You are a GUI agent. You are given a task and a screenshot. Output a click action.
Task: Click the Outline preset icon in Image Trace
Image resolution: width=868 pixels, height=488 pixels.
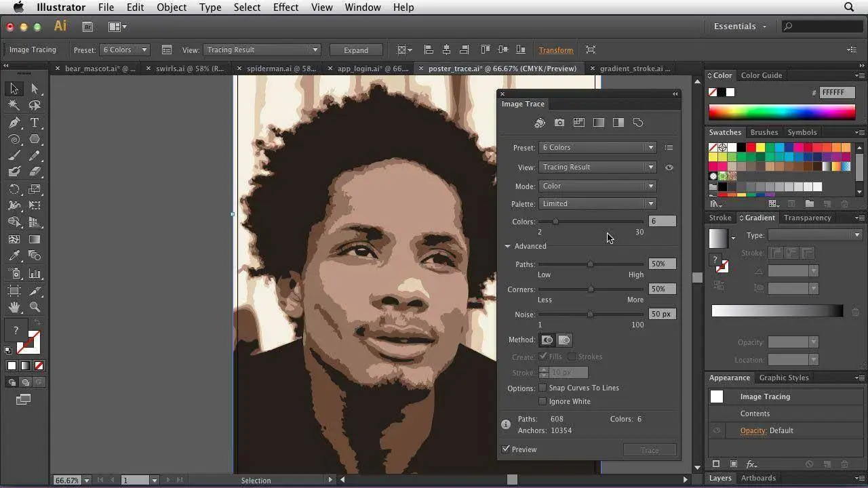pyautogui.click(x=638, y=123)
